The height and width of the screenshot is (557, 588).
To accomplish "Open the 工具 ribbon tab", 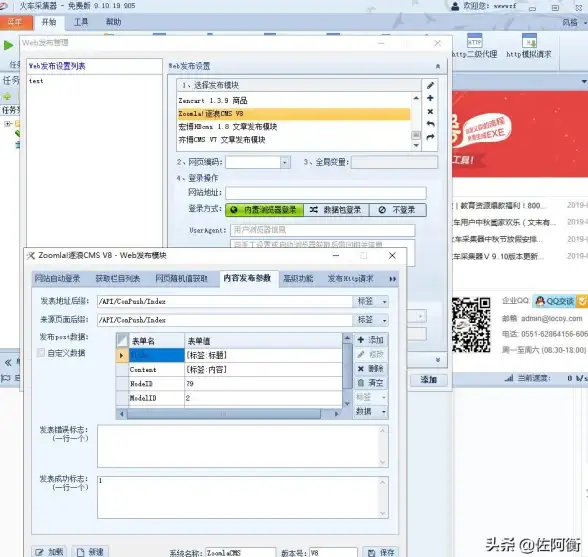I will (x=81, y=22).
